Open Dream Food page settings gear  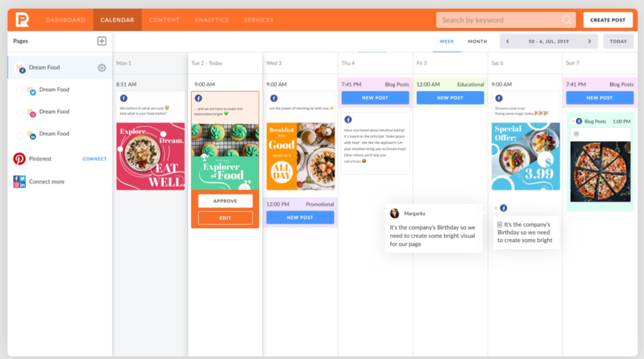coord(102,68)
